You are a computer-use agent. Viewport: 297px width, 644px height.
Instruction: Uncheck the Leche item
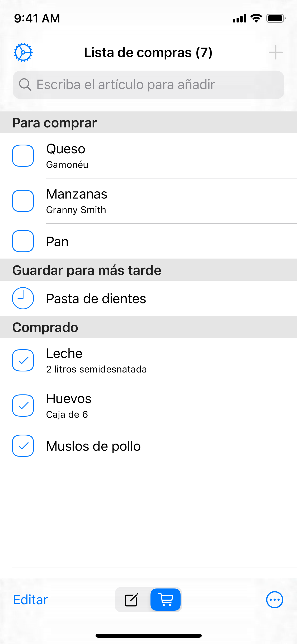(x=23, y=360)
